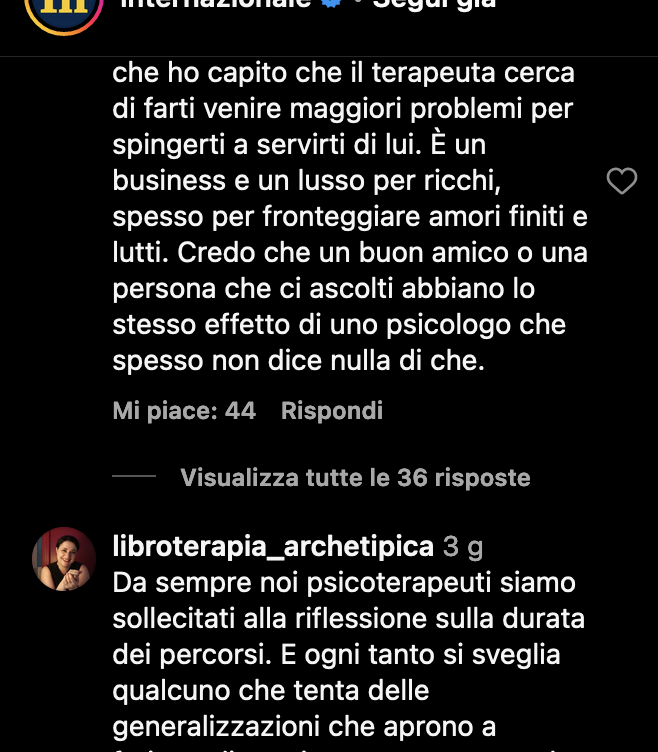This screenshot has width=658, height=752.
Task: Open the Internazionale account name in header
Action: pyautogui.click(x=216, y=5)
